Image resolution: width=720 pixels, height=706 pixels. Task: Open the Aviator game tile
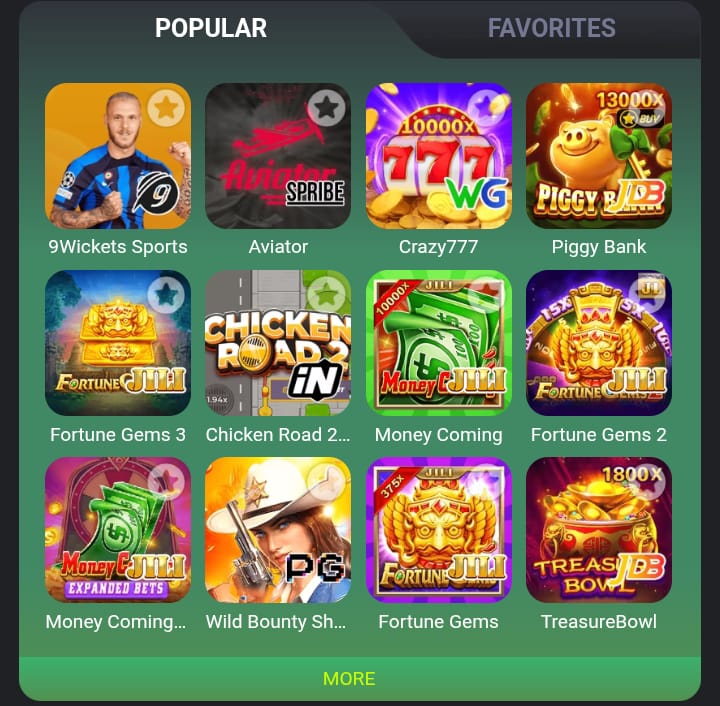coord(278,156)
